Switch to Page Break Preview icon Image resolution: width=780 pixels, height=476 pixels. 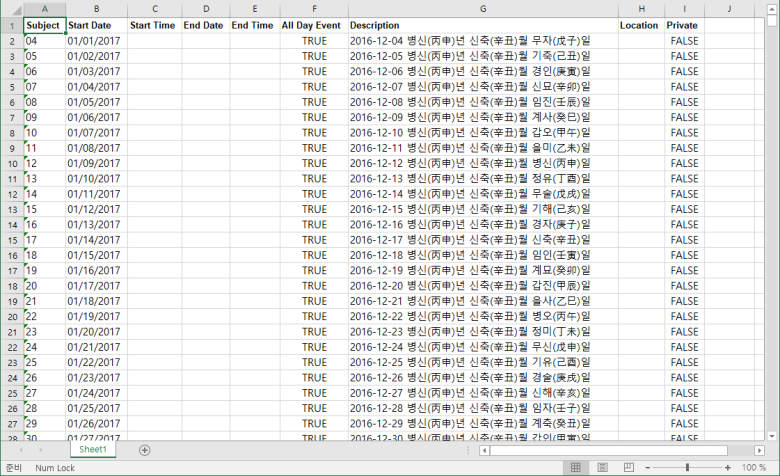click(630, 468)
